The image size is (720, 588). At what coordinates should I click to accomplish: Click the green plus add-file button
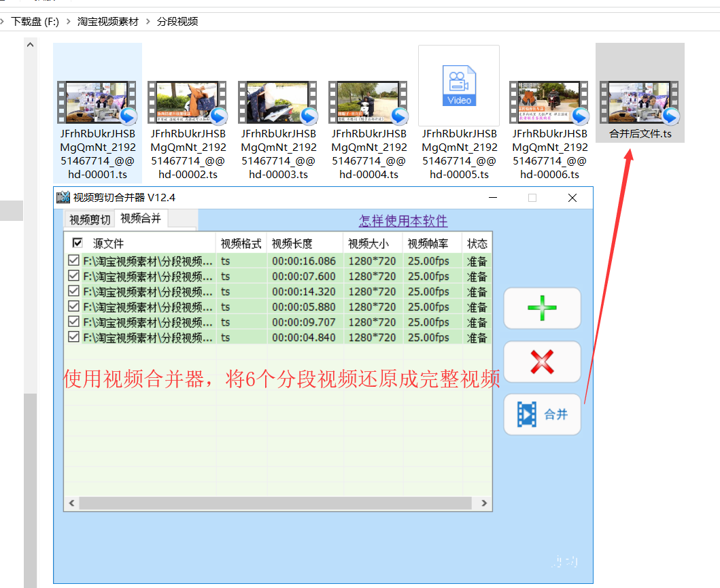point(542,308)
